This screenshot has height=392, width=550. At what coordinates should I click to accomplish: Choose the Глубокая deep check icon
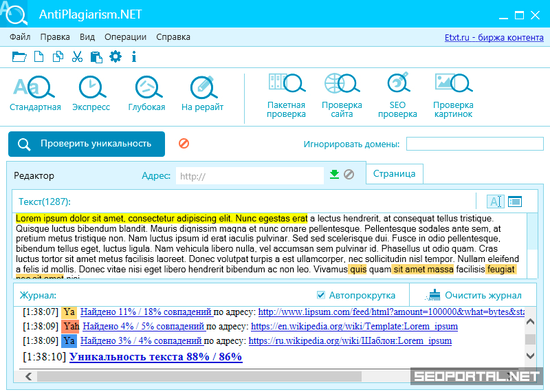146,93
